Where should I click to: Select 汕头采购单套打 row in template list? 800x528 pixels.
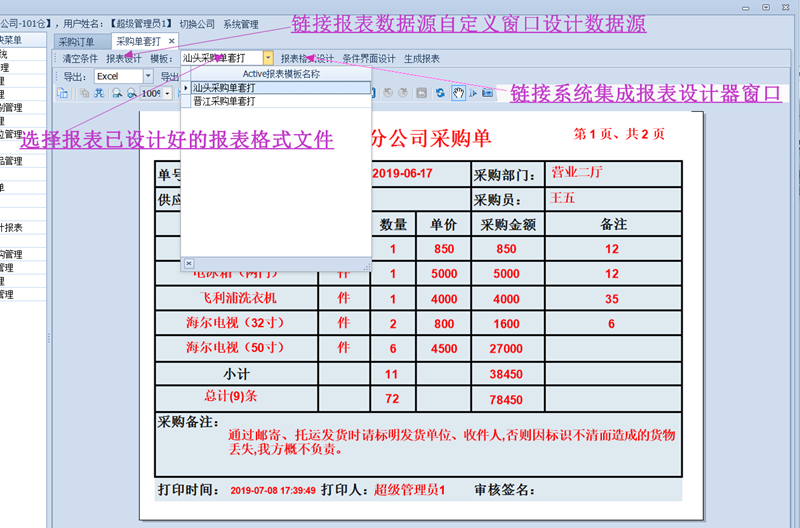point(224,88)
